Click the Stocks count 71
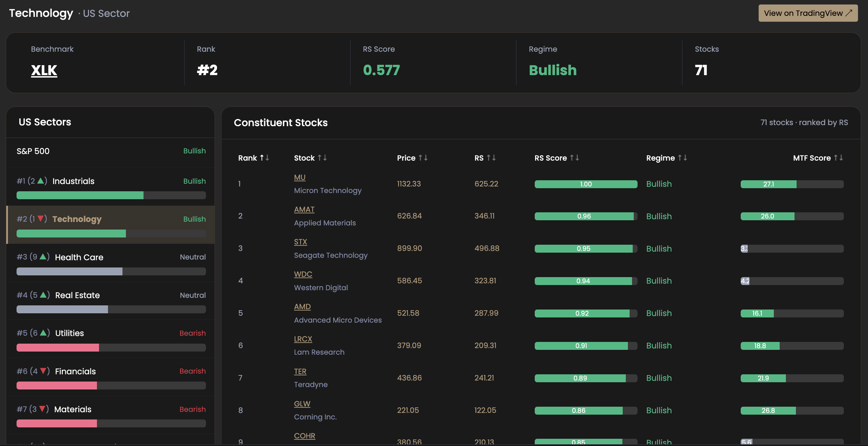 701,70
